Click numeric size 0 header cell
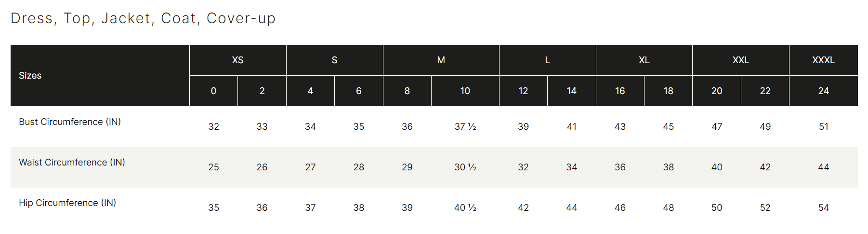This screenshot has width=868, height=234. click(213, 91)
